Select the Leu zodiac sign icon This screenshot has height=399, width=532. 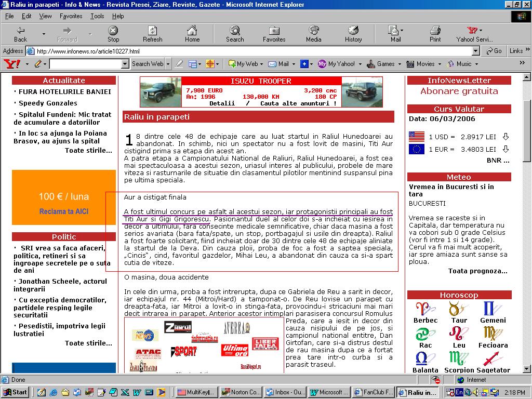pos(459,335)
